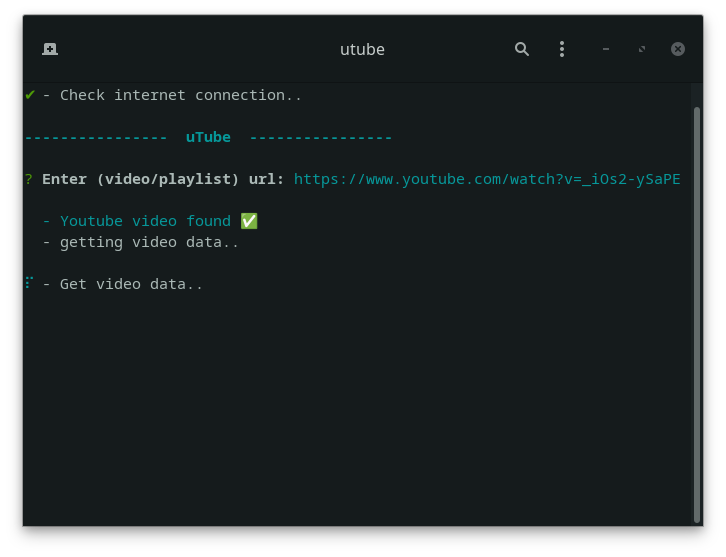Minimize the utube terminal window
Screen dimensions: 726x557
coord(606,49)
